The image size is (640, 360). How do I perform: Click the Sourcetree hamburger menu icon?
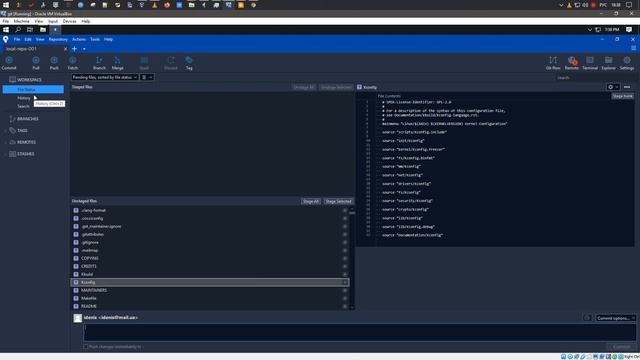coord(633,48)
